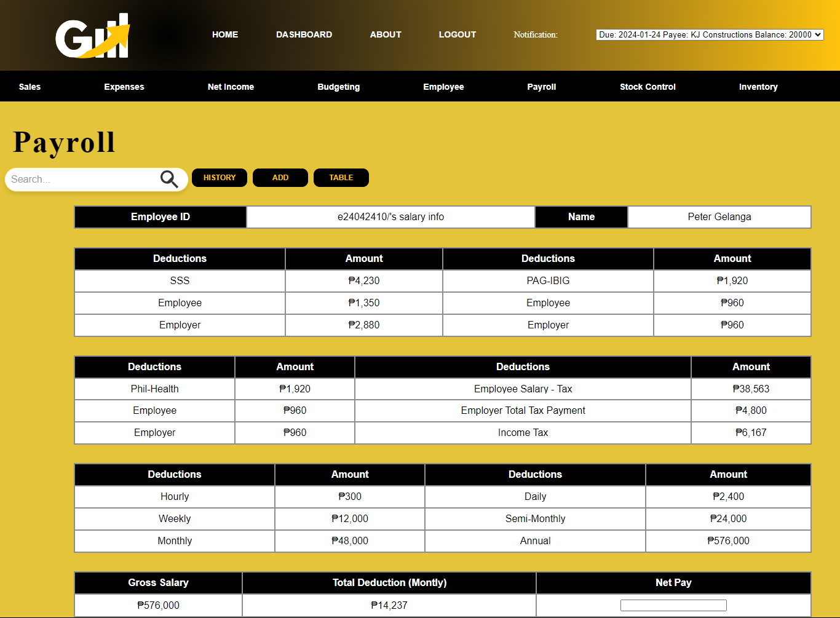Click the magnifying glass search icon
This screenshot has width=840, height=618.
click(169, 179)
